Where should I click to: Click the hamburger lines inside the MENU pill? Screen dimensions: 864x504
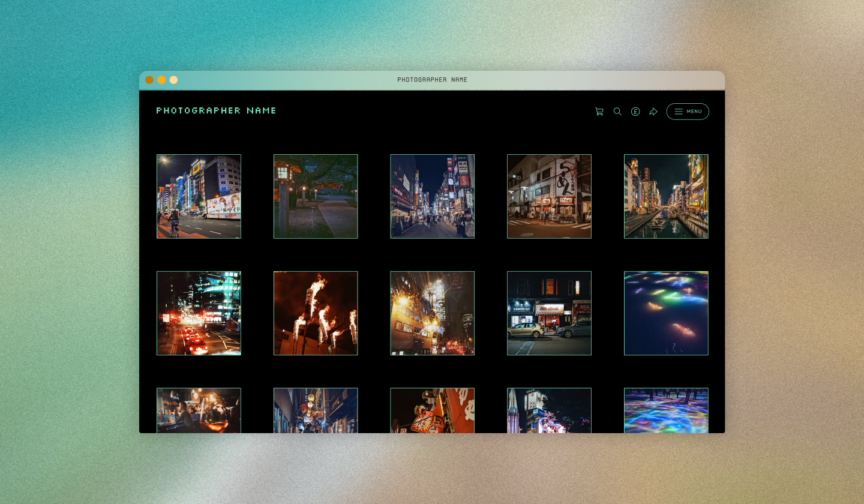(679, 111)
